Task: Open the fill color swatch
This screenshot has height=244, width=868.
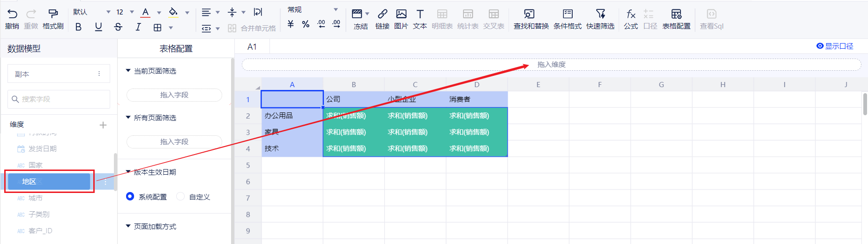Action: tap(173, 12)
